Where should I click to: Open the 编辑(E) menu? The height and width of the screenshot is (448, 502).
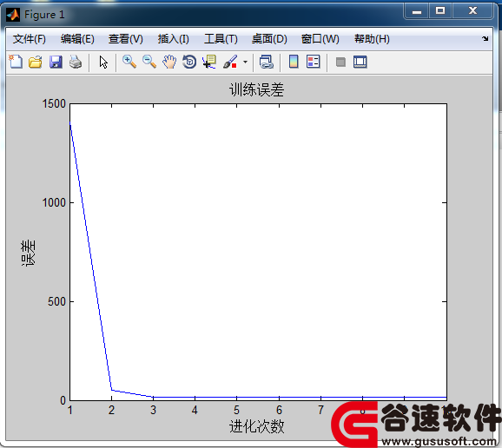[77, 39]
